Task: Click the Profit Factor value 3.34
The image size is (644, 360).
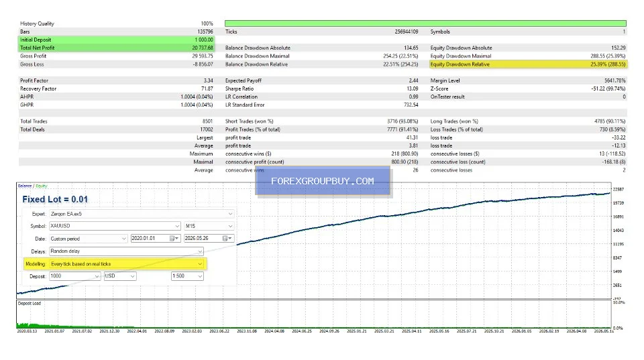Action: tap(209, 81)
